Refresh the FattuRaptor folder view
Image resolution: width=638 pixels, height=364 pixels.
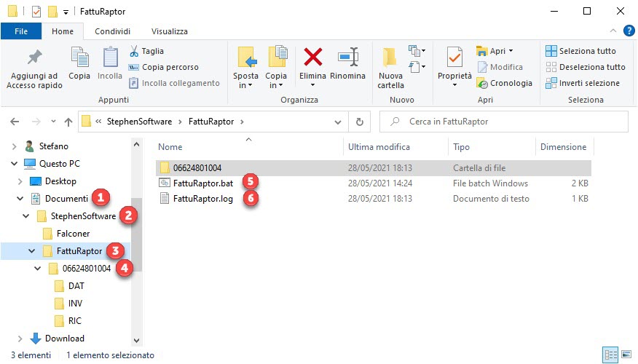(360, 122)
